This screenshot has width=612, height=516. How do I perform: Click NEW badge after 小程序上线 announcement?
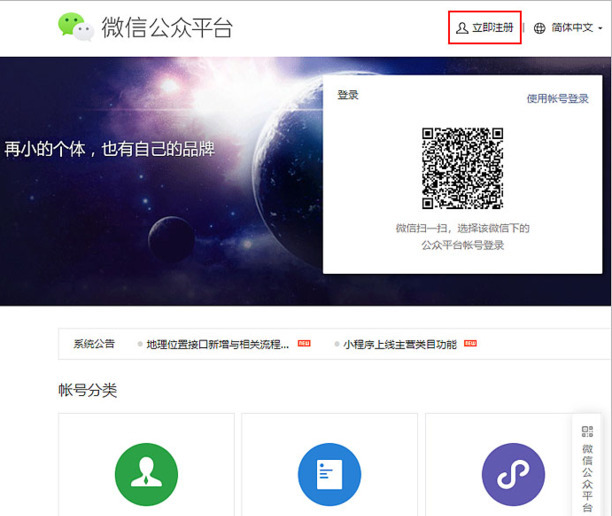coord(470,344)
